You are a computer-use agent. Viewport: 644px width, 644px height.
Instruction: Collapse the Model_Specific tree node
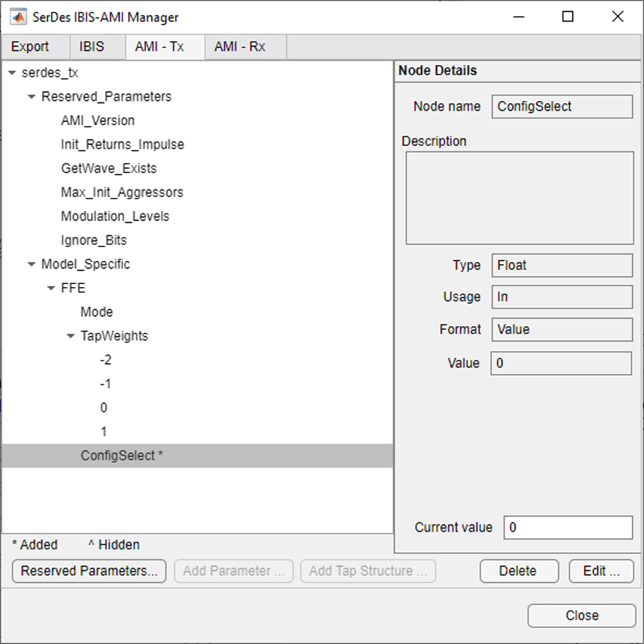pyautogui.click(x=31, y=265)
